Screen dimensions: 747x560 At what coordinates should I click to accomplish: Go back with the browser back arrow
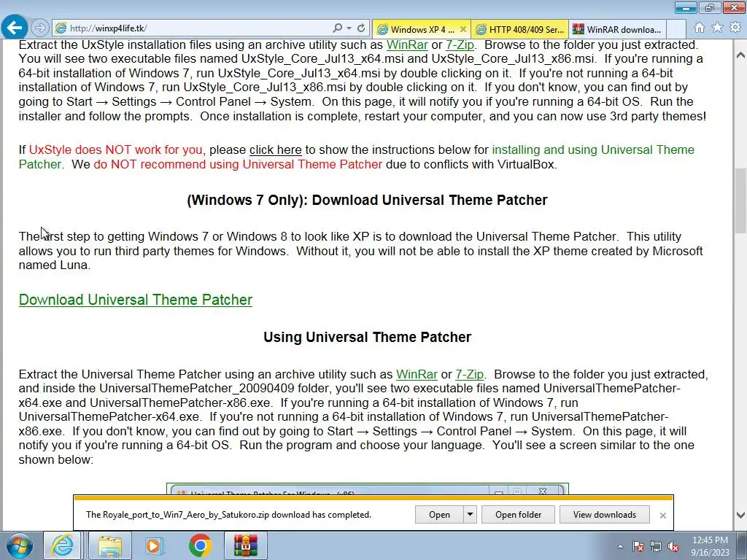pyautogui.click(x=15, y=28)
